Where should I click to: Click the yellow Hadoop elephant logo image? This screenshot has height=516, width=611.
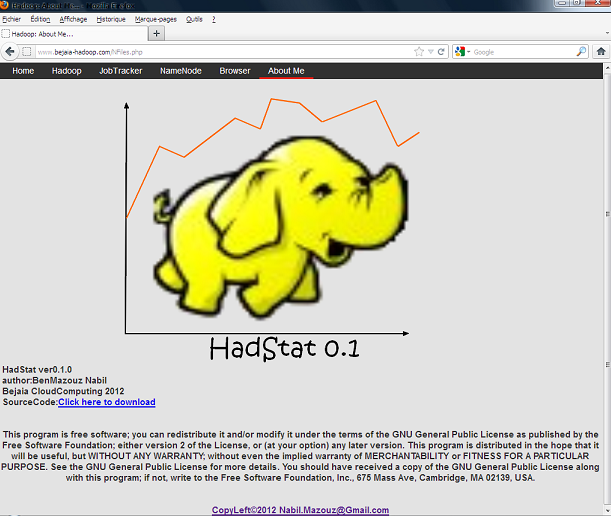click(x=280, y=228)
